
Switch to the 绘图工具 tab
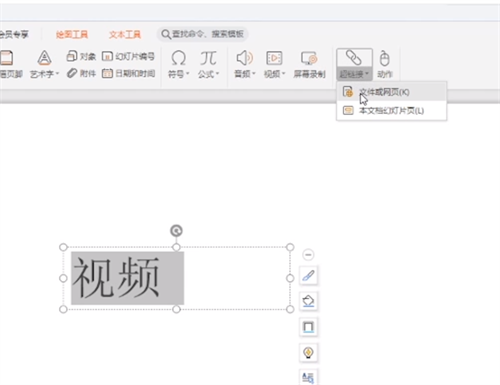[x=72, y=34]
